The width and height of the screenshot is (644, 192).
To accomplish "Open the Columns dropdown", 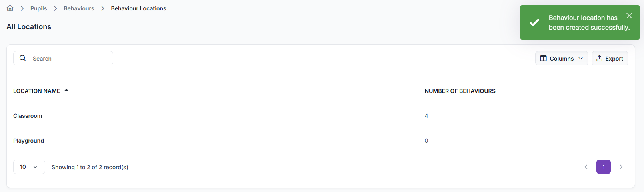I will coord(562,59).
